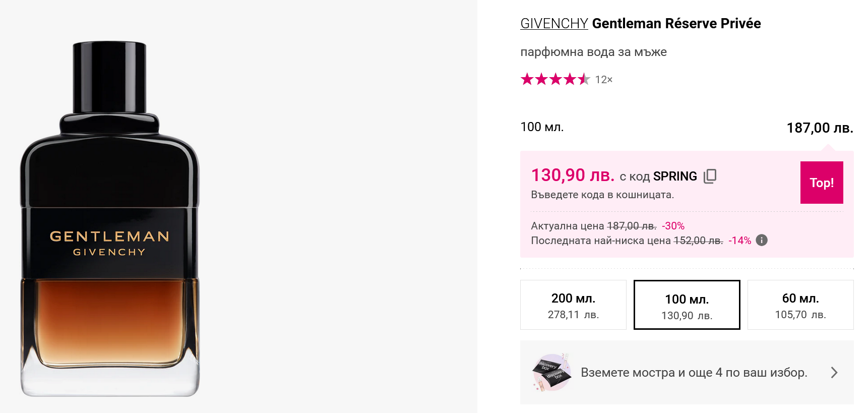Copy the SPRING promo code icon

tap(710, 176)
